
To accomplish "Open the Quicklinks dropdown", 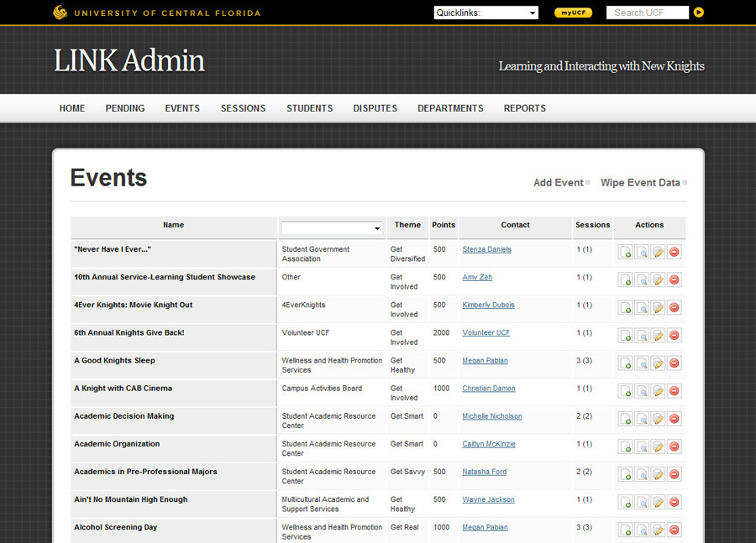I will (486, 13).
